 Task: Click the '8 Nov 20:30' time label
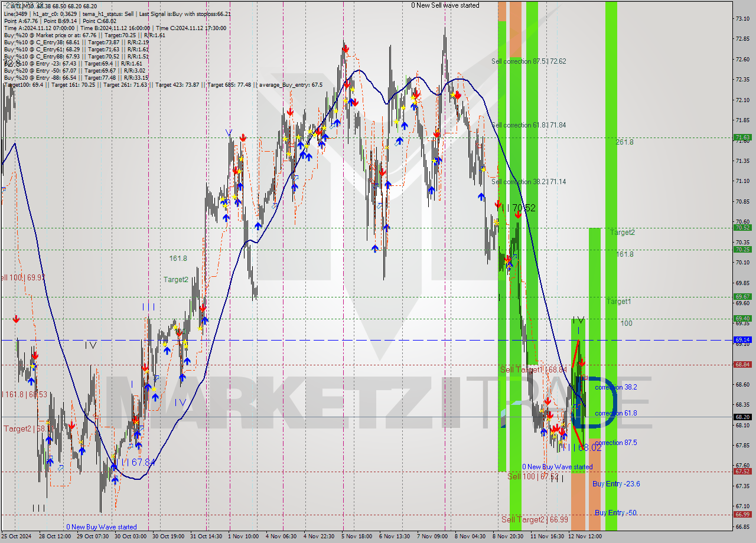coord(508,537)
